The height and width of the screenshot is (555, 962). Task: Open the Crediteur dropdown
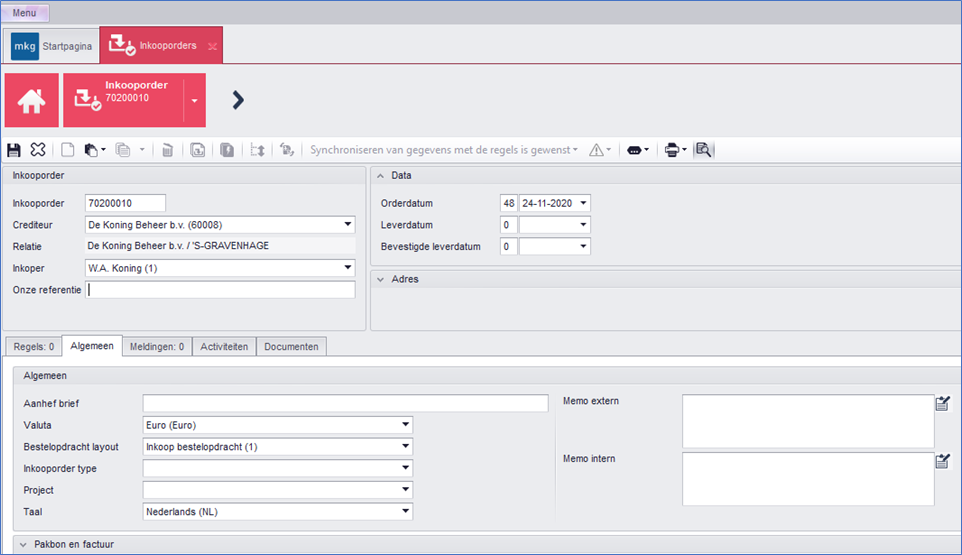point(347,224)
